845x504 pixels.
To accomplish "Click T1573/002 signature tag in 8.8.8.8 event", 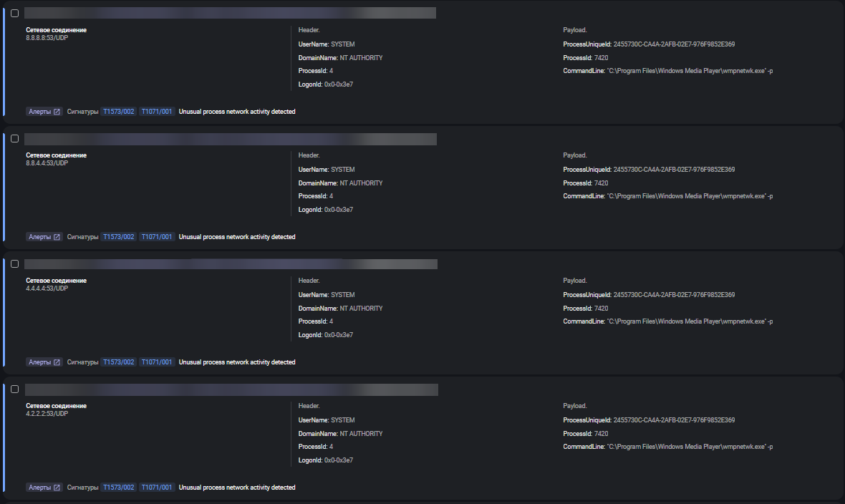I will click(x=119, y=112).
